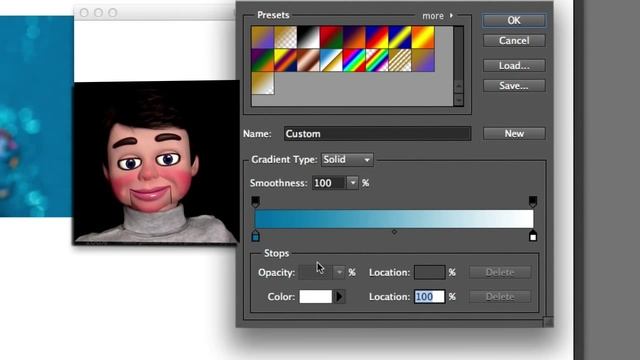The image size is (640, 360).
Task: Select the right opacity stop above gradient
Action: pyautogui.click(x=533, y=202)
